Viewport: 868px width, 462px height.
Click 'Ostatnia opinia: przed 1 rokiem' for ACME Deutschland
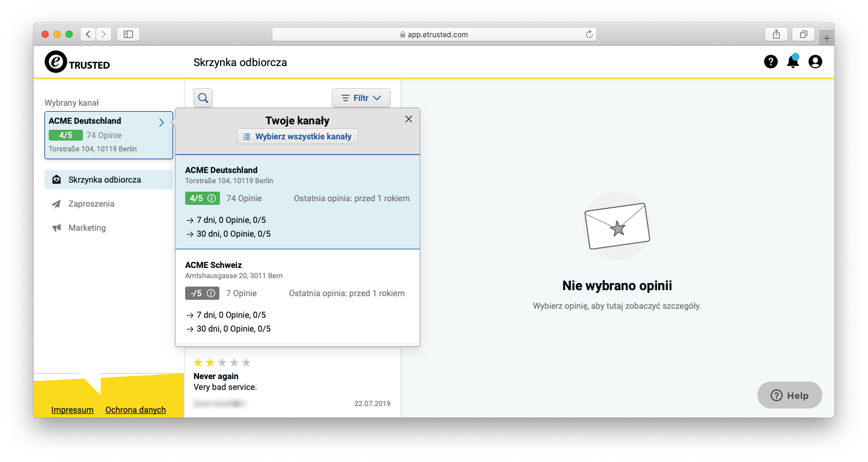pyautogui.click(x=352, y=198)
